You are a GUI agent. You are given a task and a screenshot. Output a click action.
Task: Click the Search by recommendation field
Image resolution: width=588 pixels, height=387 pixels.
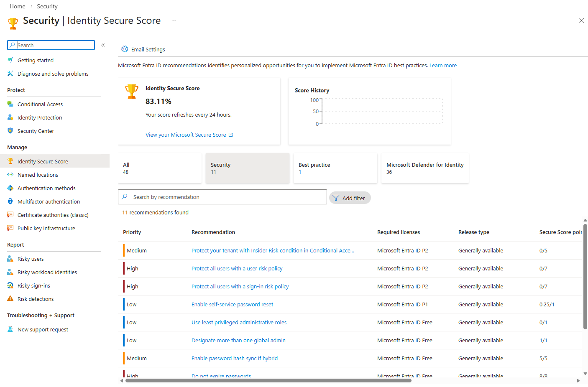tap(222, 197)
